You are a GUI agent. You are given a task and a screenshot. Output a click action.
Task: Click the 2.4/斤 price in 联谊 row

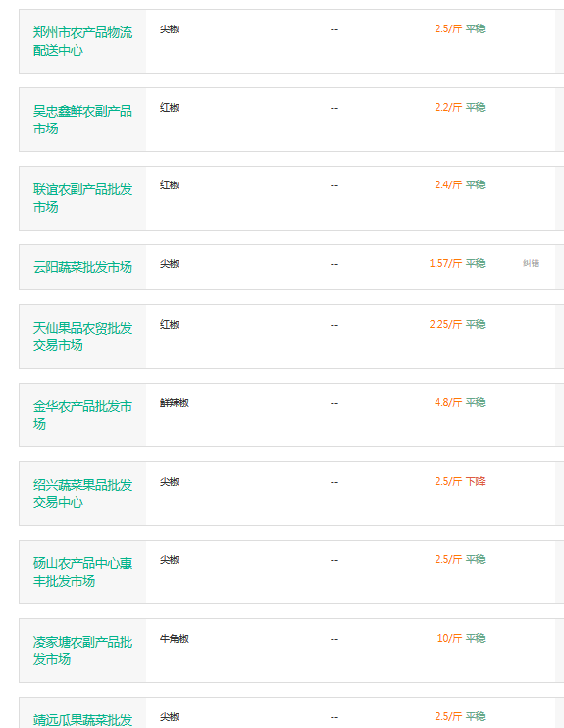[x=448, y=184]
